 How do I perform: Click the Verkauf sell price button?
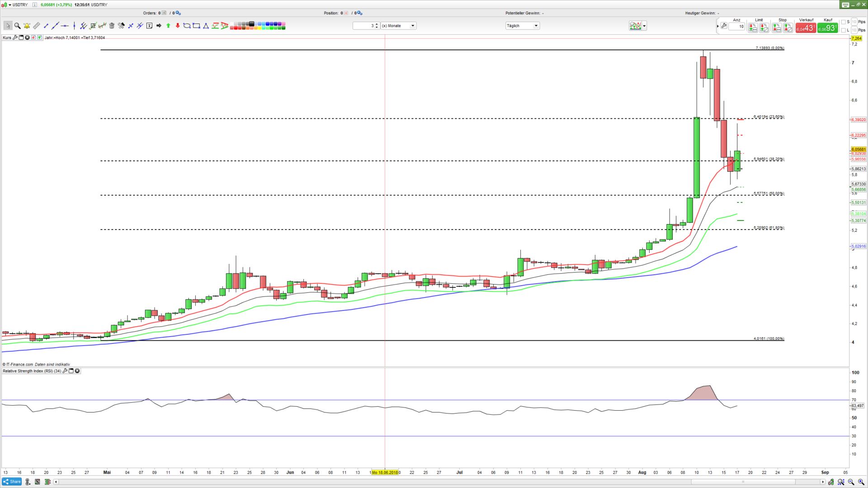pos(806,28)
